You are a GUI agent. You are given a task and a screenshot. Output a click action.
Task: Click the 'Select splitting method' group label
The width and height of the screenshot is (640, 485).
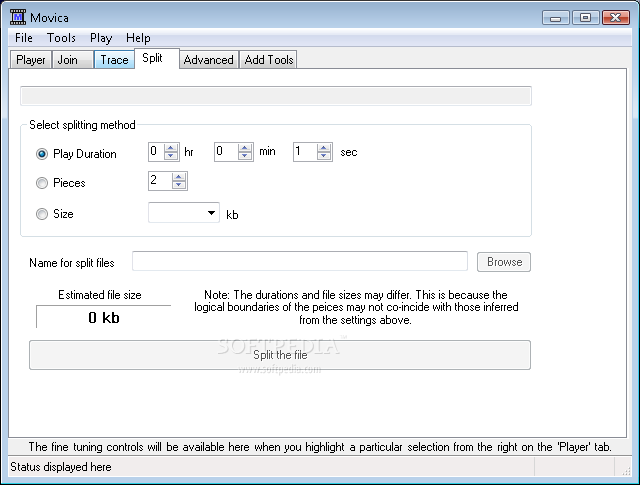(82, 125)
